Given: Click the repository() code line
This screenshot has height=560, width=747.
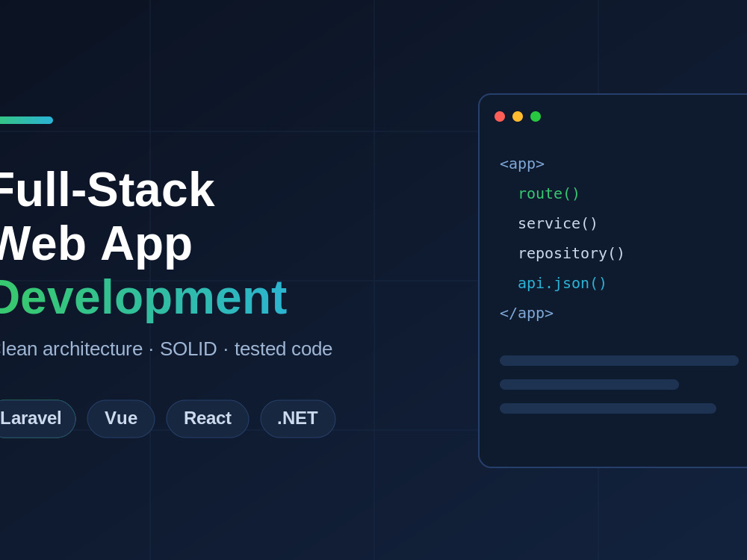Looking at the screenshot, I should 571,253.
